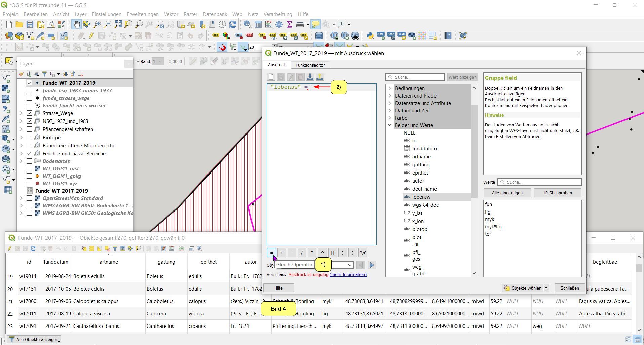Select the Pan Map hand tool

coord(77,24)
